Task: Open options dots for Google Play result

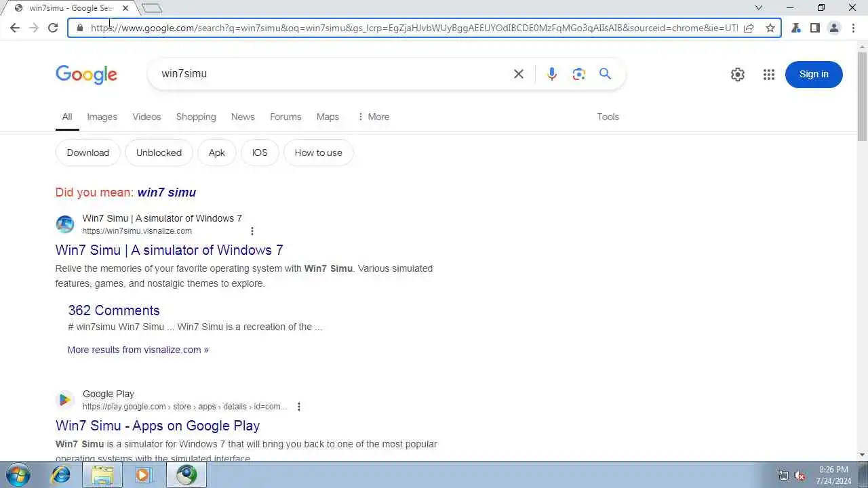Action: (298, 407)
